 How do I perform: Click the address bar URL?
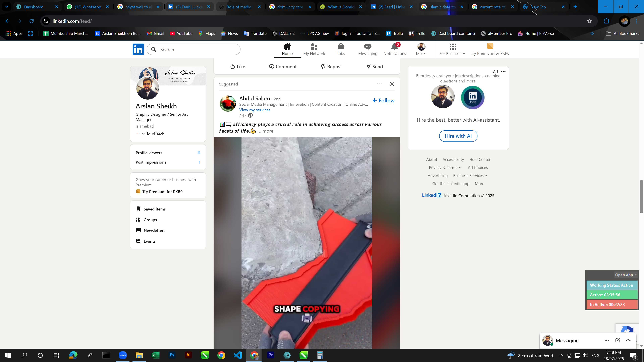[72, 21]
